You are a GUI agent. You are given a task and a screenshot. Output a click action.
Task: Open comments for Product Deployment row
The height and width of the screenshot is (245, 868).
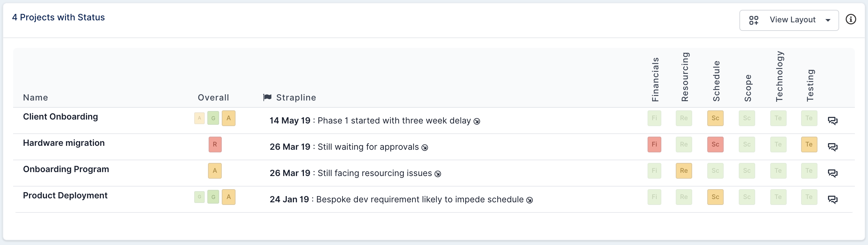point(833,199)
